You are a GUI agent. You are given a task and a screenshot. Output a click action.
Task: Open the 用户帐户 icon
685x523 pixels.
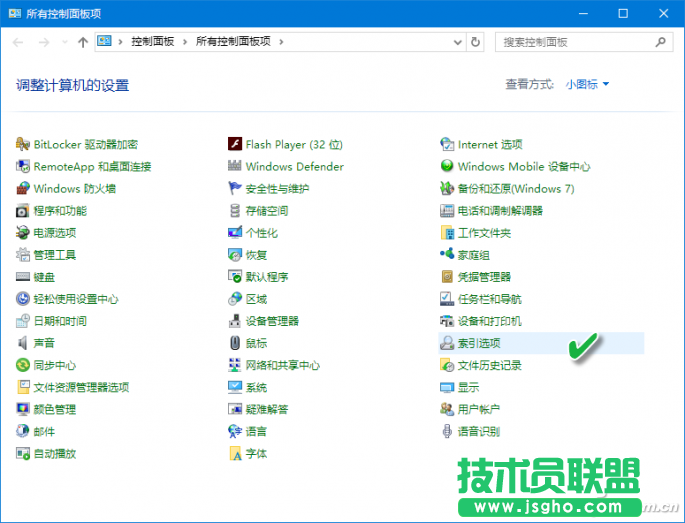click(448, 409)
